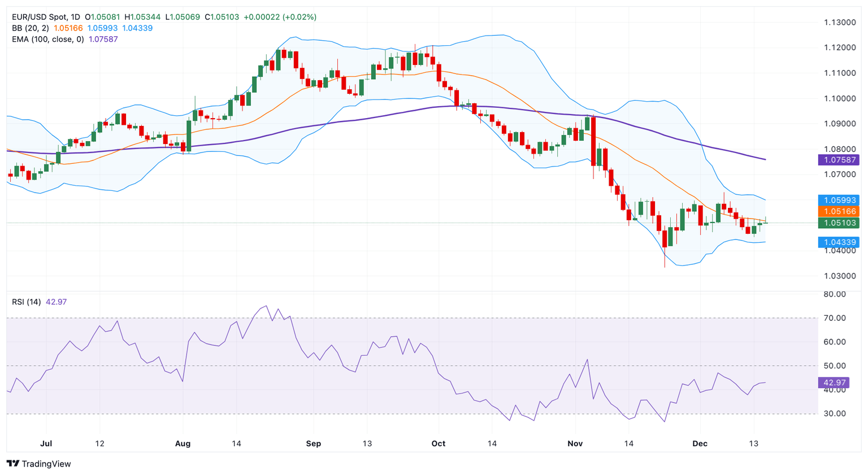868x475 pixels.
Task: Click the 30.00 RSI axis level
Action: [835, 413]
